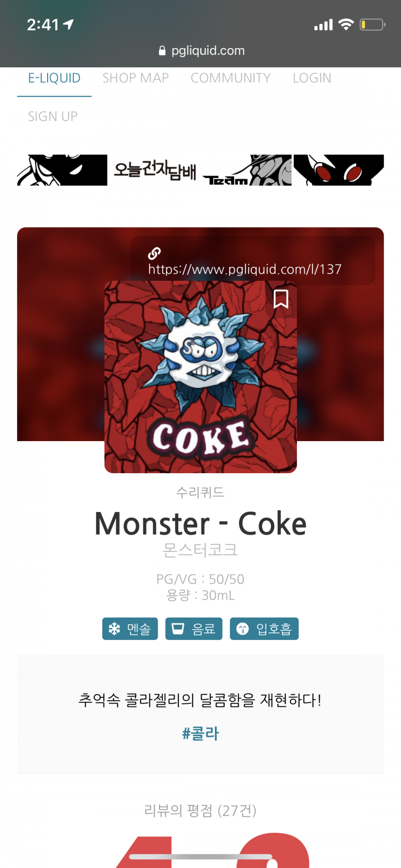
Task: Copy the https://www.pgliquid.com/l/137 link
Action: (245, 269)
